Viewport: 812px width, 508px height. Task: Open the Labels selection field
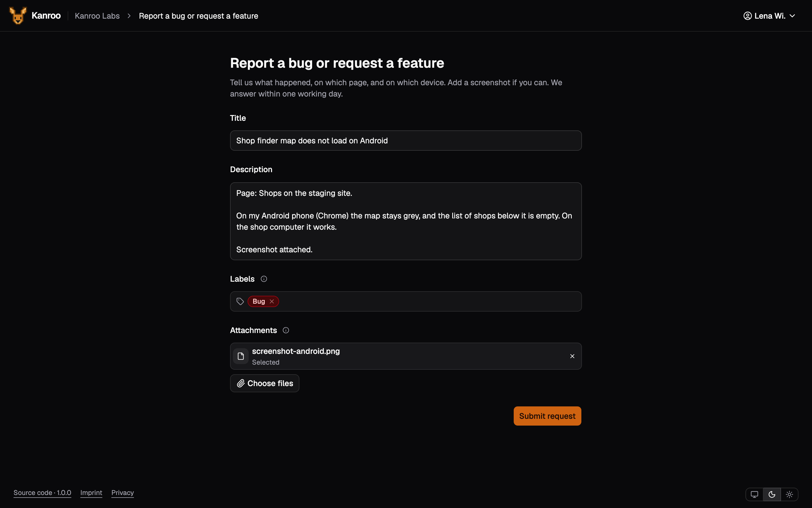click(x=406, y=301)
